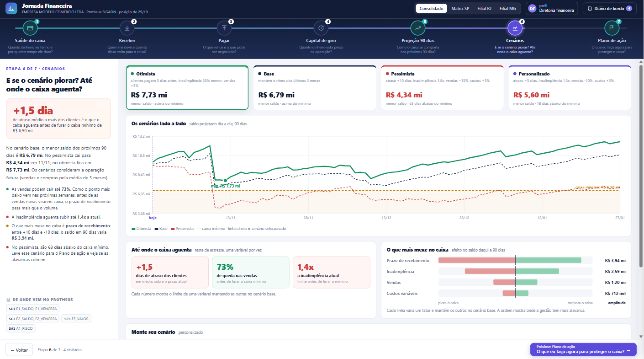Show the Filial RJ tab
The height and width of the screenshot is (359, 644).
pyautogui.click(x=484, y=8)
